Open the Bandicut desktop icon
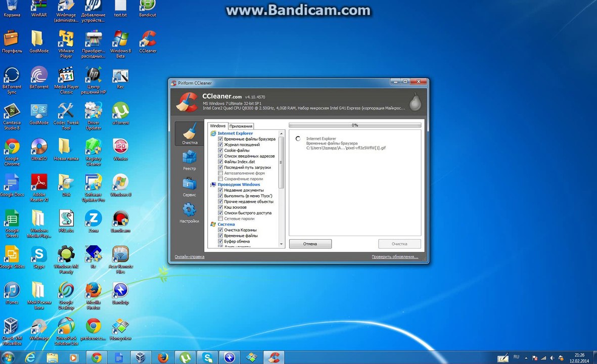This screenshot has height=364, width=597. 148,9
